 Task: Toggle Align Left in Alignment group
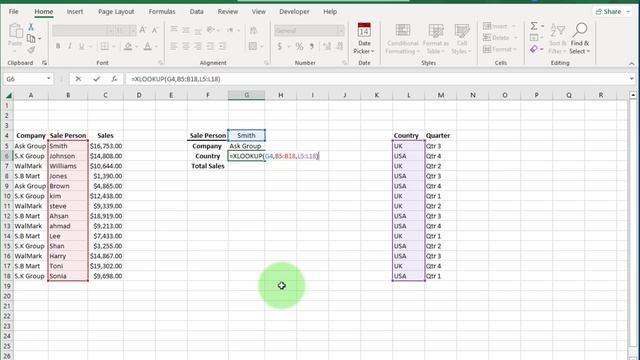[x=174, y=46]
